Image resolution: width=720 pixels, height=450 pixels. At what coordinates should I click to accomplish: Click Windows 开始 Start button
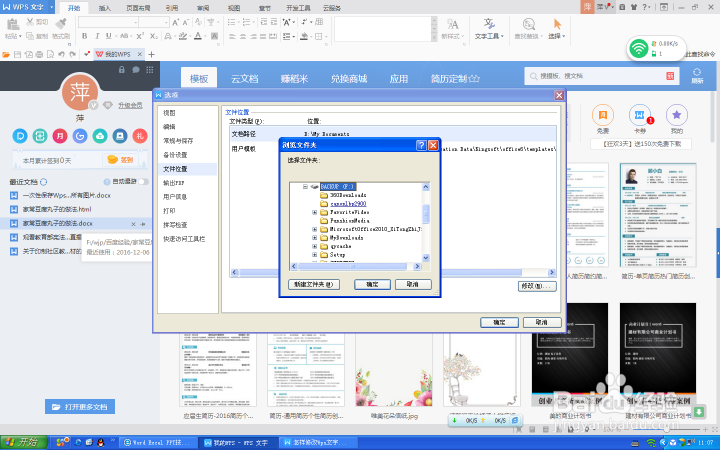coord(24,442)
